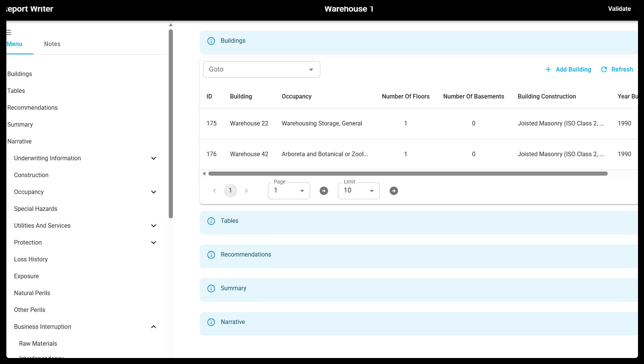The image size is (644, 364).
Task: Click the table horizontal scrollbar
Action: pos(408,174)
